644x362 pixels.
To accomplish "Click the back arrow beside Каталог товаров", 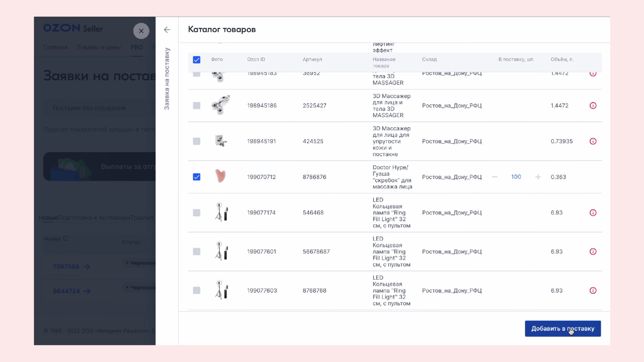I will pyautogui.click(x=167, y=30).
